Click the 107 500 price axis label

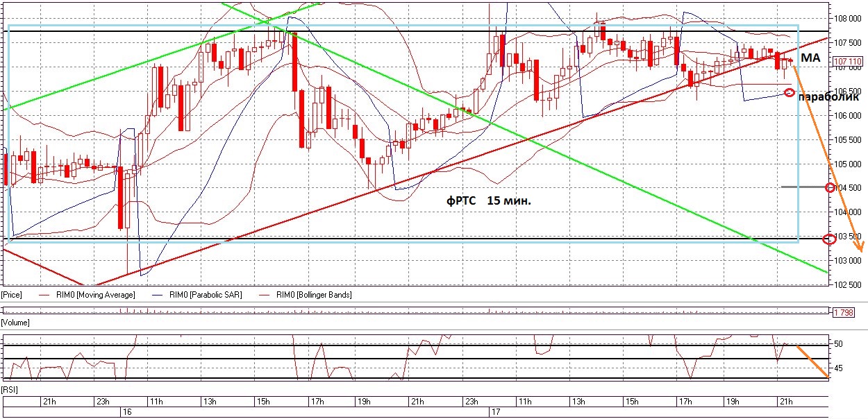(849, 43)
